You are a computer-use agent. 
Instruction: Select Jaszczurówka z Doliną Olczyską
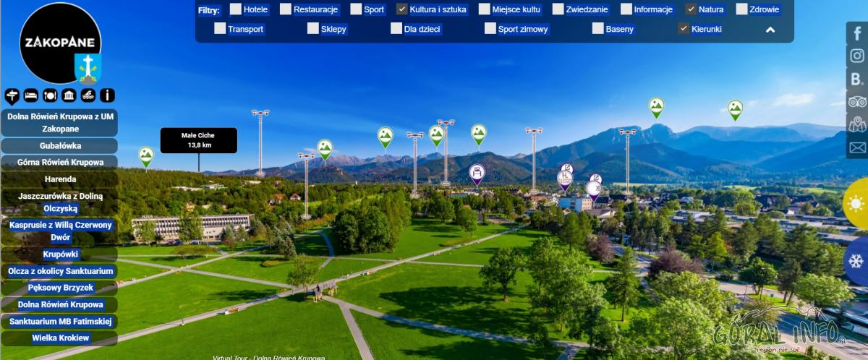pyautogui.click(x=59, y=202)
